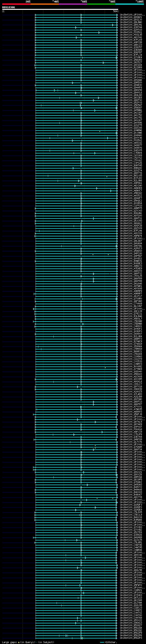Select the UniRef100_B7FLK9 label

pos(131,40)
